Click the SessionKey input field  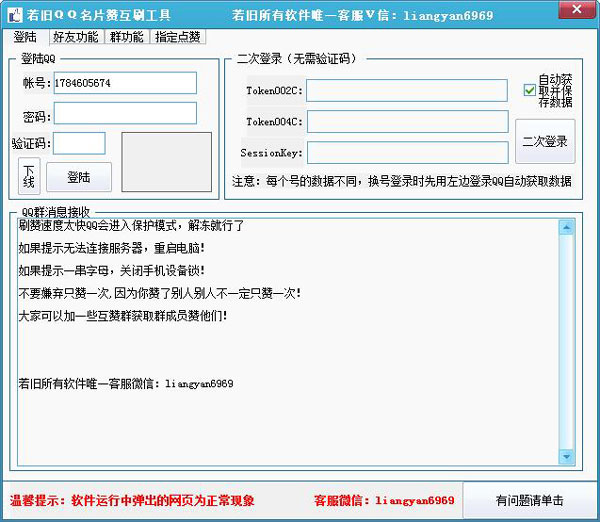click(408, 152)
